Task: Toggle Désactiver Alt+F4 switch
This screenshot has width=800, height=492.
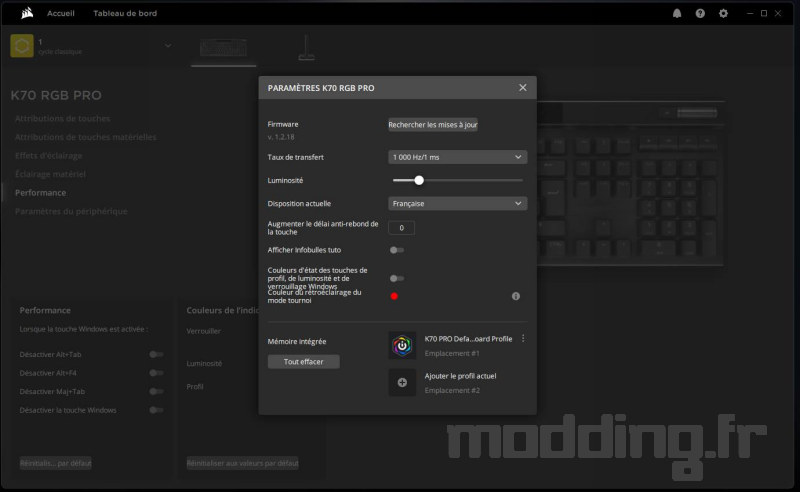Action: pos(156,373)
